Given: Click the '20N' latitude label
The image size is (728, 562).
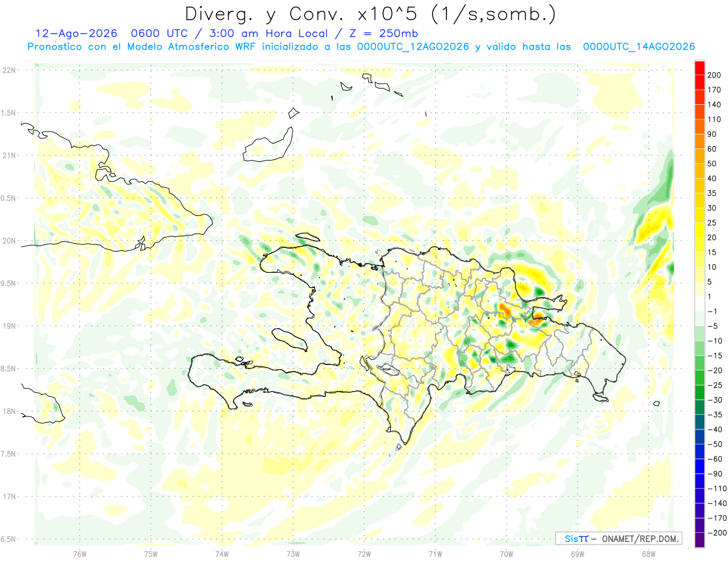Looking at the screenshot, I should coord(8,241).
